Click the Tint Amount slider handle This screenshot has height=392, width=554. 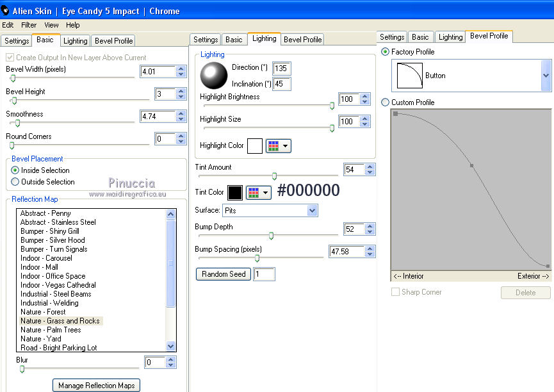pos(274,176)
